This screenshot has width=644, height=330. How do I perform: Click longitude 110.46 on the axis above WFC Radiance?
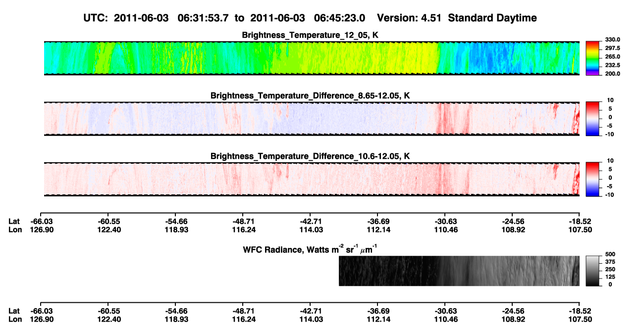point(445,230)
